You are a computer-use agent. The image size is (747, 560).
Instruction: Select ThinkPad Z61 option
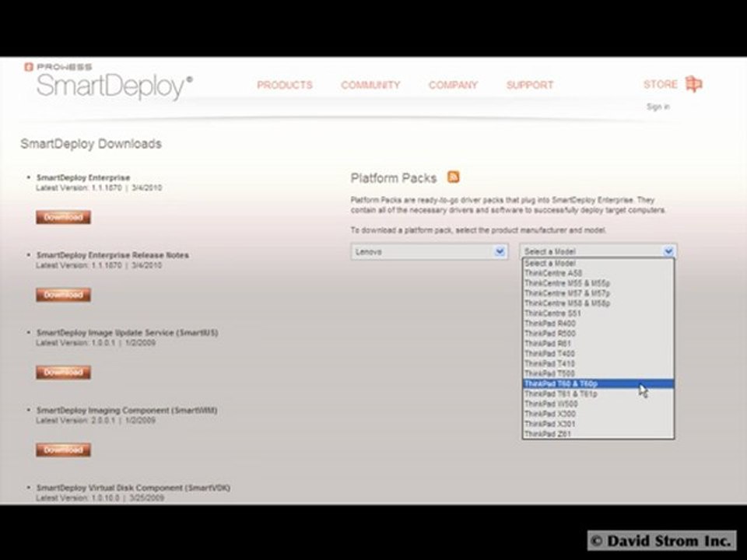pos(598,434)
